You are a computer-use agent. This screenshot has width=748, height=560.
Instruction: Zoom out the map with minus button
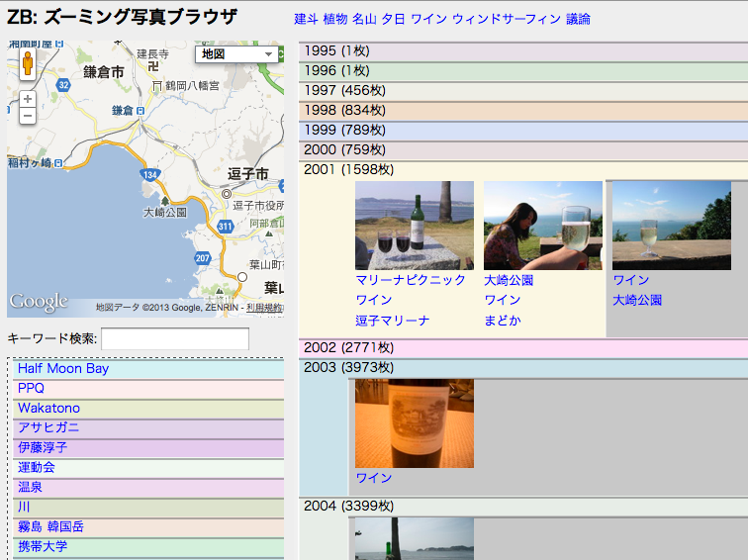(x=28, y=116)
